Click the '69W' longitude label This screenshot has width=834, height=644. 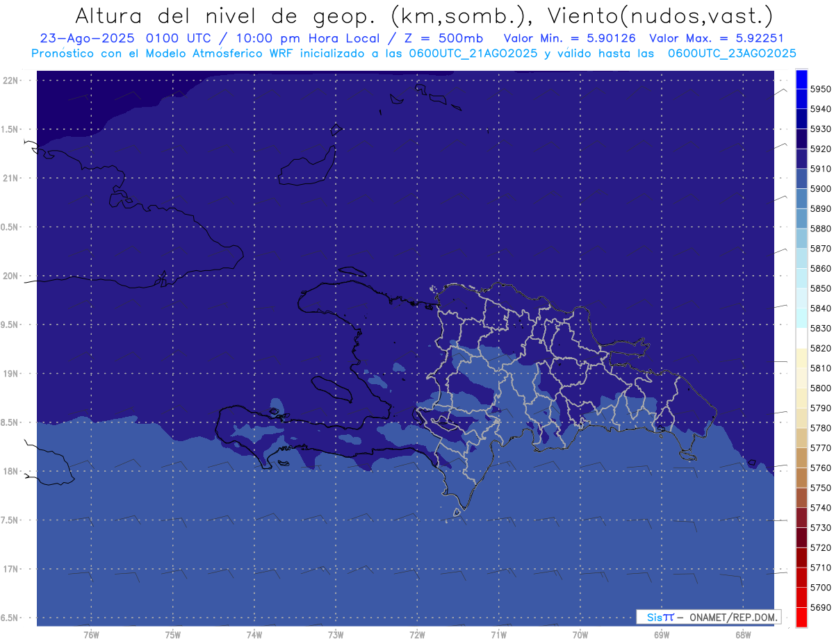[662, 635]
